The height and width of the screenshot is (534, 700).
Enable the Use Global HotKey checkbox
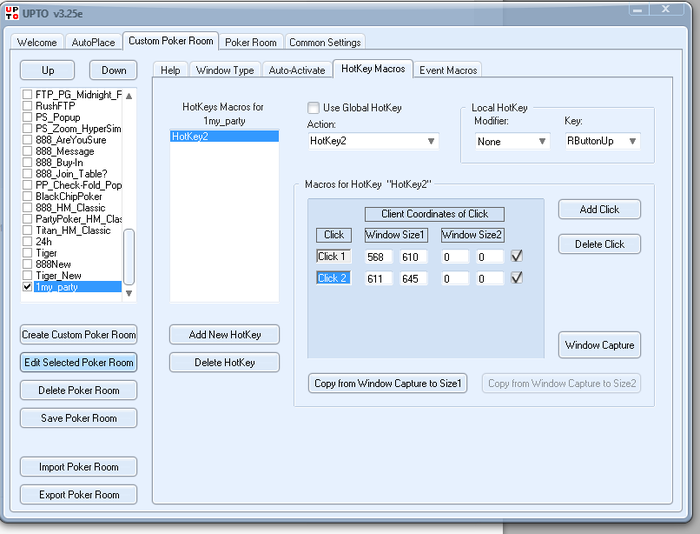(x=314, y=108)
